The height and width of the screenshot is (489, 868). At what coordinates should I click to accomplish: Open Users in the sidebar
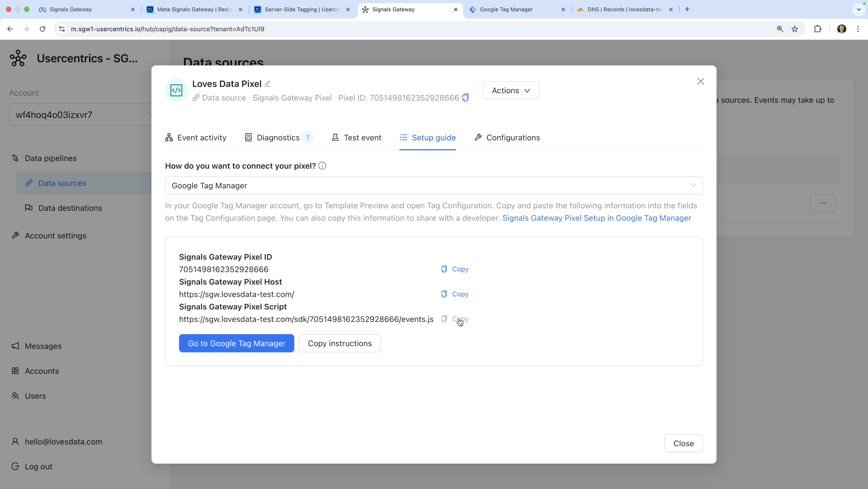click(29, 396)
